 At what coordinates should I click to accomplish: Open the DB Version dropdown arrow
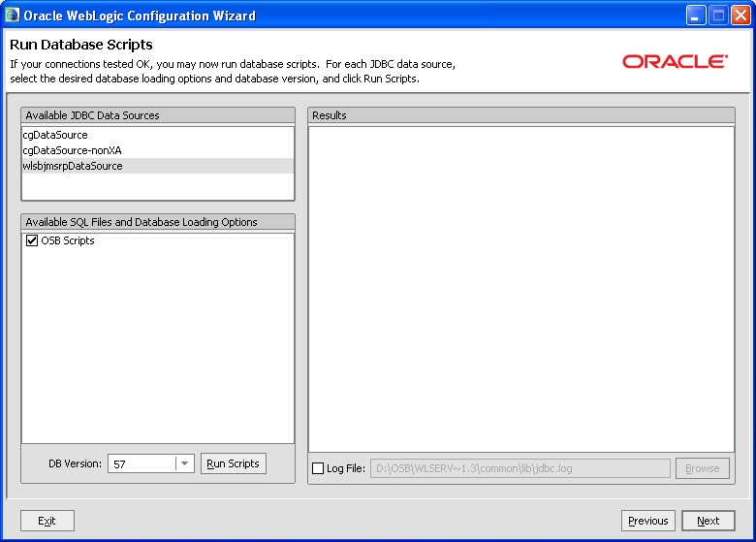tap(185, 463)
